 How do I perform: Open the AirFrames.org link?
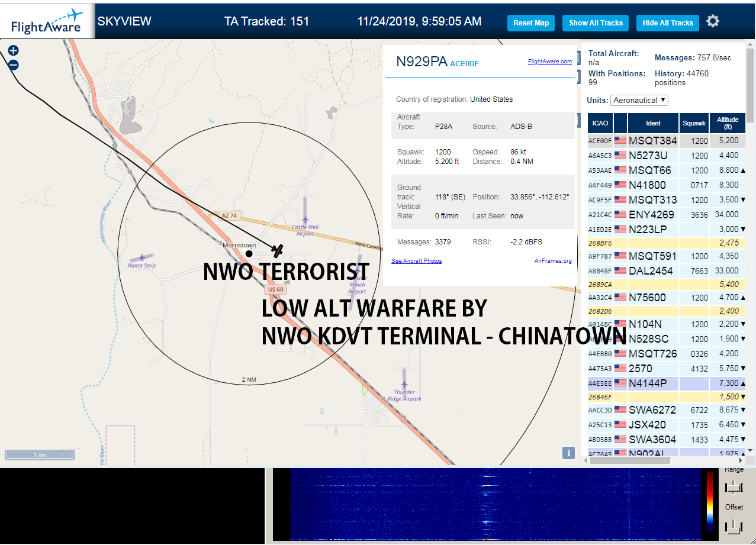[553, 260]
